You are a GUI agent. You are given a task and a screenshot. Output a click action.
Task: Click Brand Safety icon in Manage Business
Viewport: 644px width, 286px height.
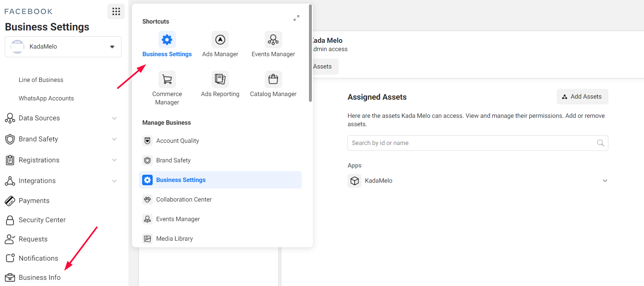click(x=148, y=160)
